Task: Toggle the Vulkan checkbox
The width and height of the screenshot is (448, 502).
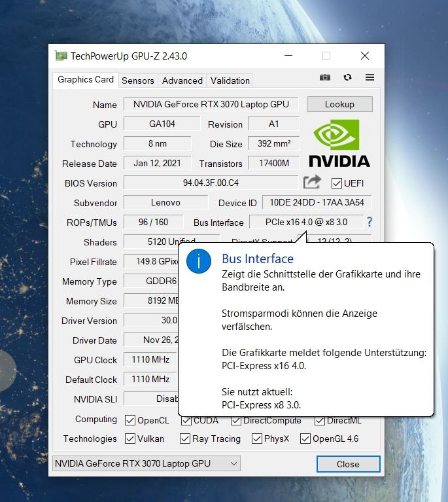Action: pyautogui.click(x=130, y=439)
